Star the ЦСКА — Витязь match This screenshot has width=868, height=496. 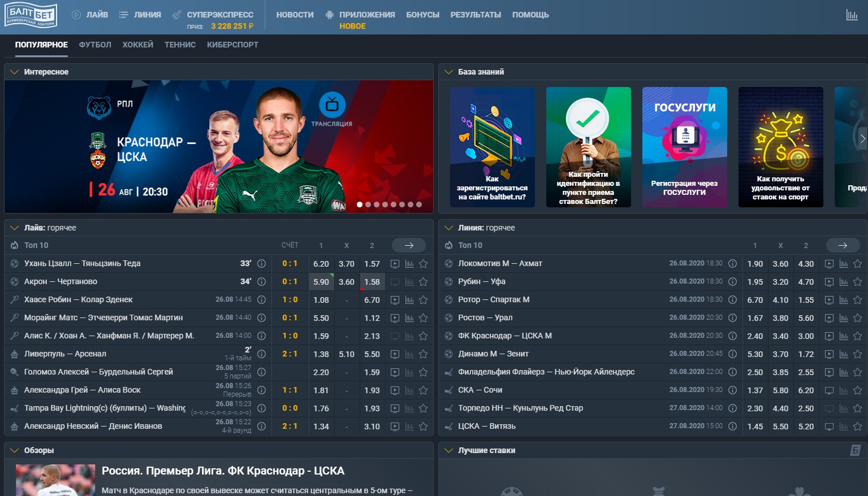pos(857,427)
